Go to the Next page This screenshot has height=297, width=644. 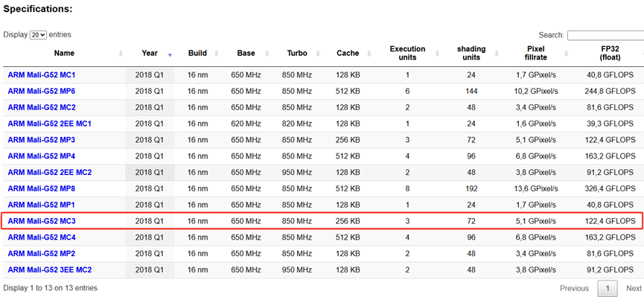tap(634, 288)
